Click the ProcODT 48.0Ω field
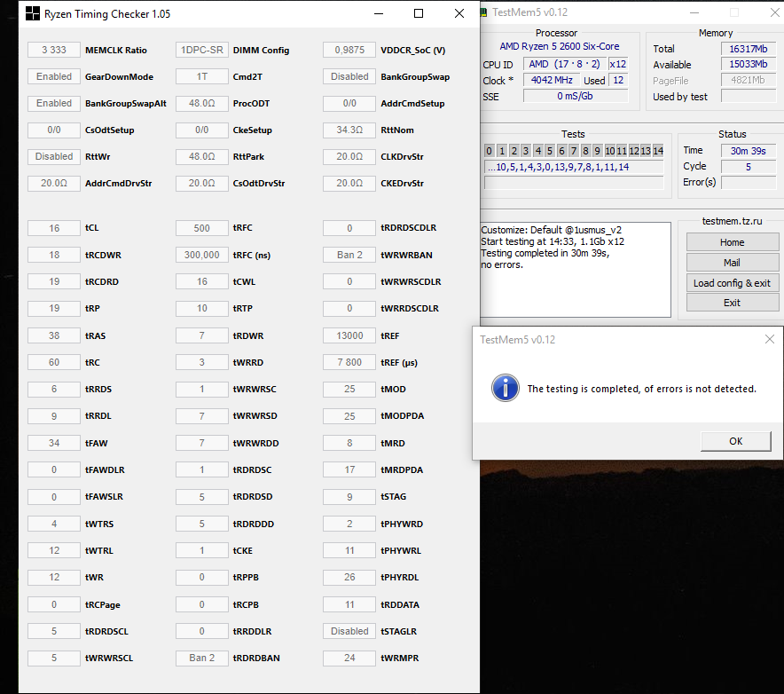 [x=202, y=103]
